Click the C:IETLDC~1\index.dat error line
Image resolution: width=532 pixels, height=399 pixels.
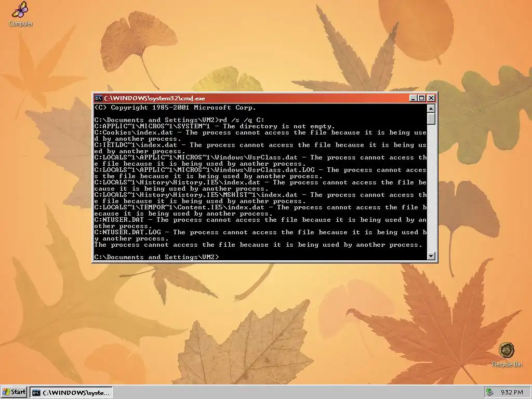[260, 148]
